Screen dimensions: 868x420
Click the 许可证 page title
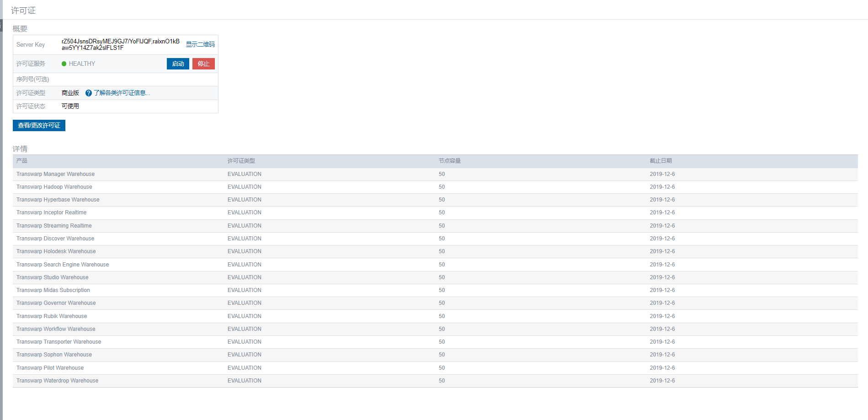pyautogui.click(x=23, y=11)
